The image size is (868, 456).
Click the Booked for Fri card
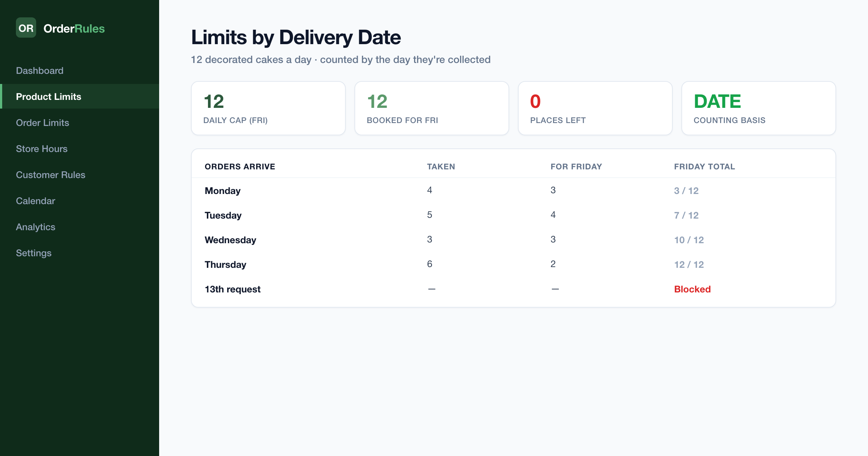click(432, 108)
